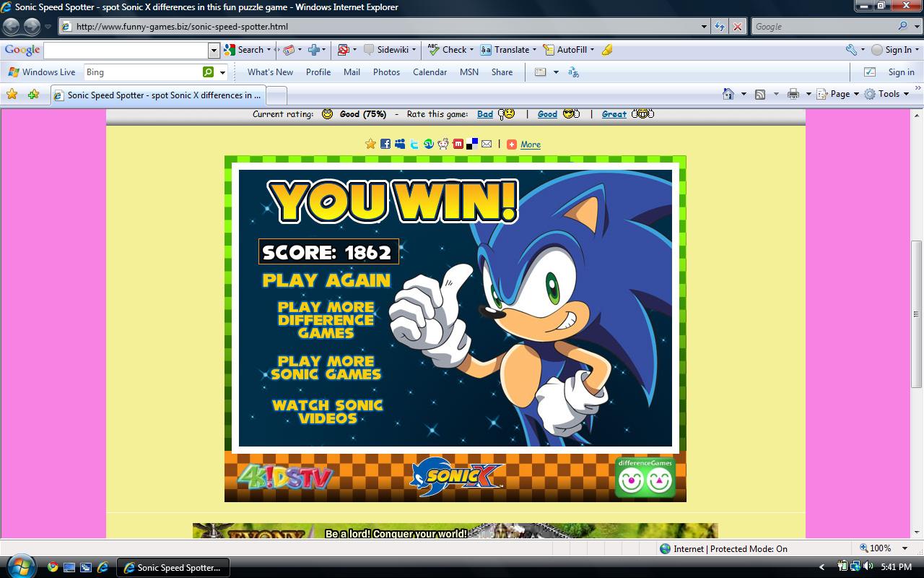The height and width of the screenshot is (578, 924).
Task: Click Google toolbar highlighter icon
Action: [607, 50]
